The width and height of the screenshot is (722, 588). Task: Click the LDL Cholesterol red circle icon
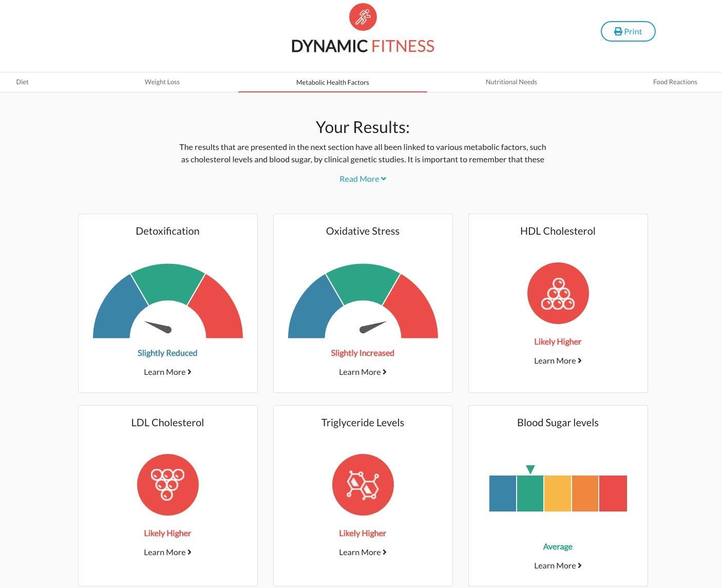[167, 484]
